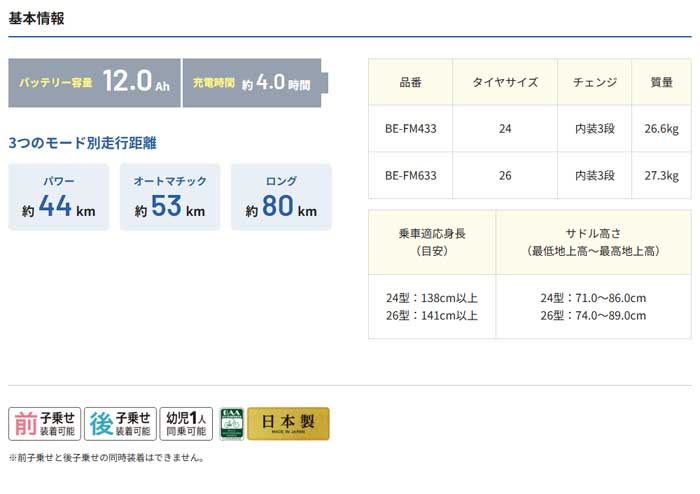Image resolution: width=700 pixels, height=494 pixels.
Task: Select the ロング mode 80 km tile
Action: [281, 198]
